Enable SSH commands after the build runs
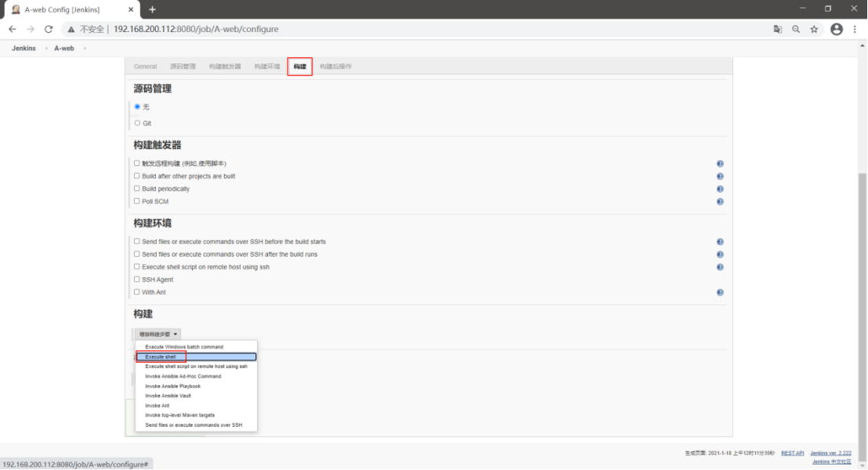The width and height of the screenshot is (868, 470). pos(137,254)
